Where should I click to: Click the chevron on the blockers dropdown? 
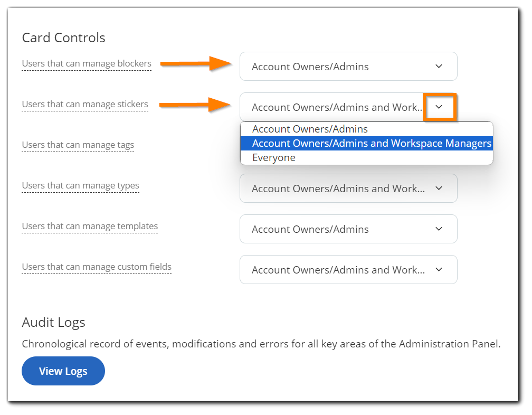click(x=439, y=66)
